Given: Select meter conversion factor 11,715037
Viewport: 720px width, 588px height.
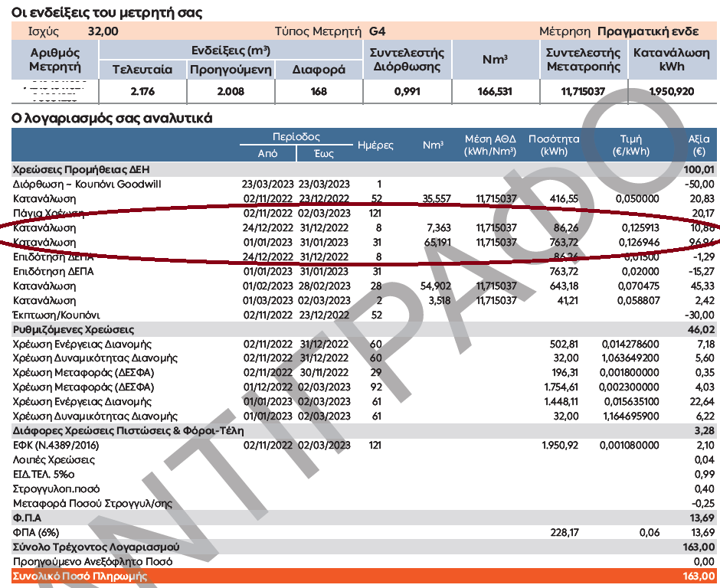Looking at the screenshot, I should click(x=583, y=91).
